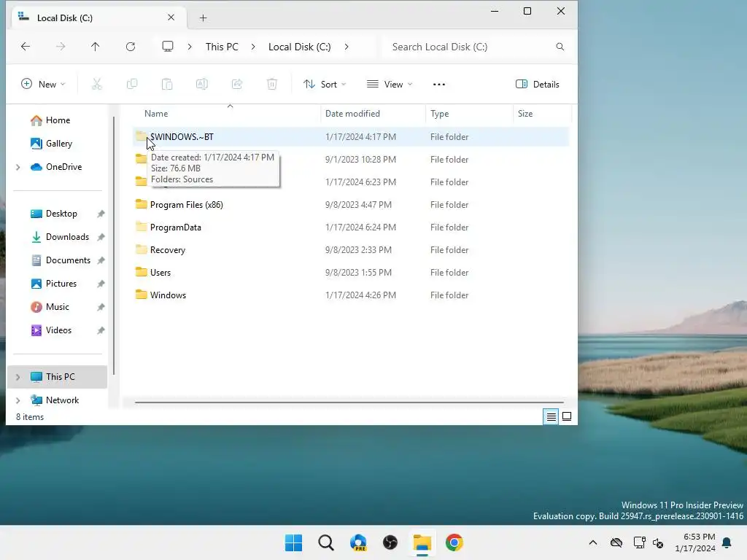
Task: Select the Program Files (x86) folder
Action: pos(351,205)
